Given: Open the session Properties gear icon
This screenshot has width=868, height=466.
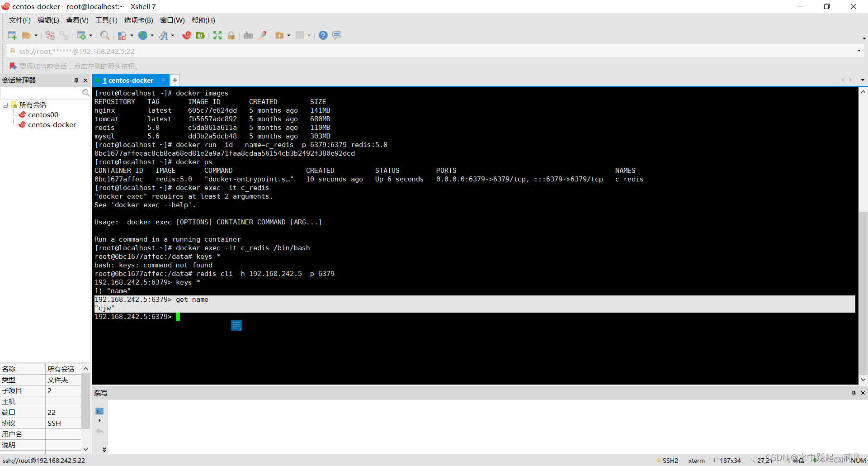Looking at the screenshot, I should [x=81, y=35].
